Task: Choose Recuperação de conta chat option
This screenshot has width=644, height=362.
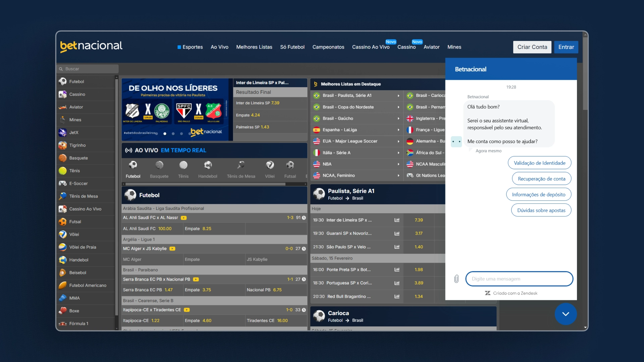Action: click(x=541, y=179)
